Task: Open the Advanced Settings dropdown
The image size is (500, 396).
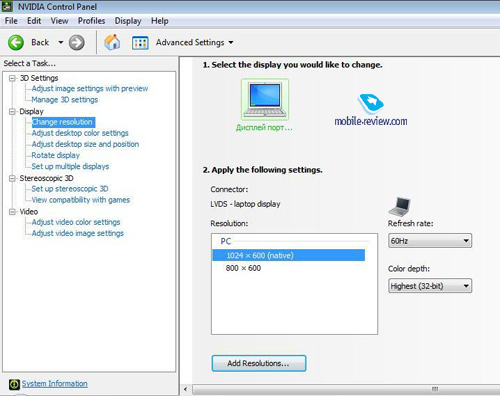Action: [x=231, y=43]
